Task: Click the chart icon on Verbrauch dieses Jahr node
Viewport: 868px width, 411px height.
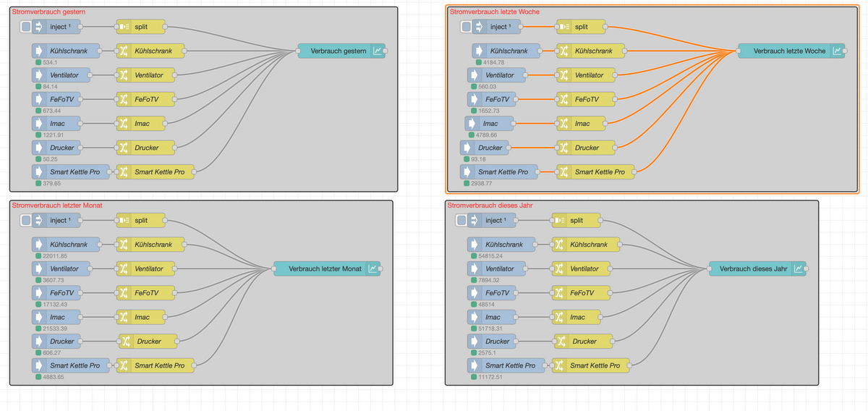Action: 799,268
